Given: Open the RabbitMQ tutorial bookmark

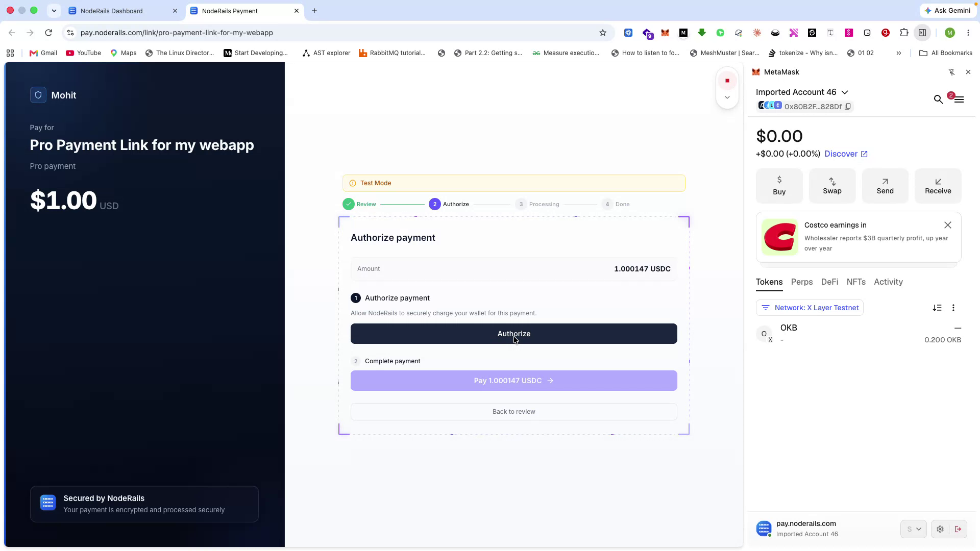Looking at the screenshot, I should (392, 53).
